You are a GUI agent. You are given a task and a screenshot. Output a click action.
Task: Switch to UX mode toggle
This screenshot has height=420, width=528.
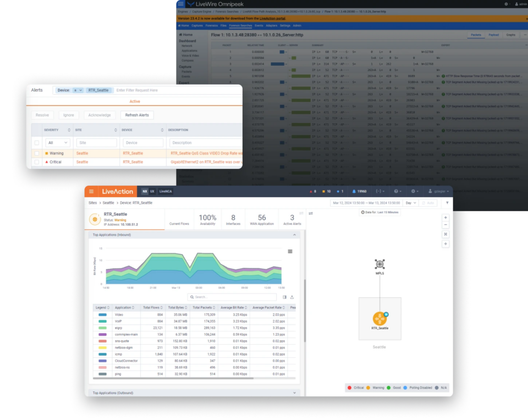(x=152, y=191)
